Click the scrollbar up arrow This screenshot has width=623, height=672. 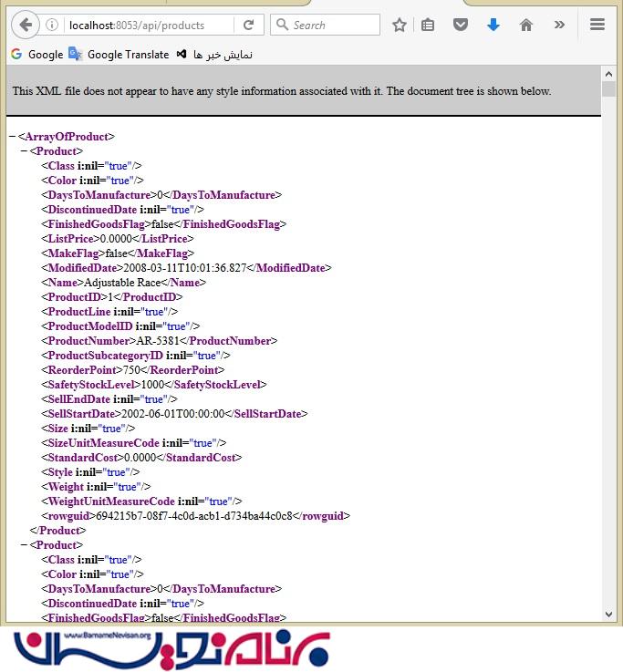pos(608,74)
